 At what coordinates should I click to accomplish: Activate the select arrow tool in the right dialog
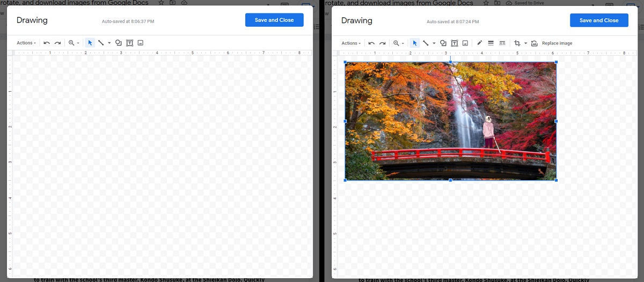[x=415, y=43]
